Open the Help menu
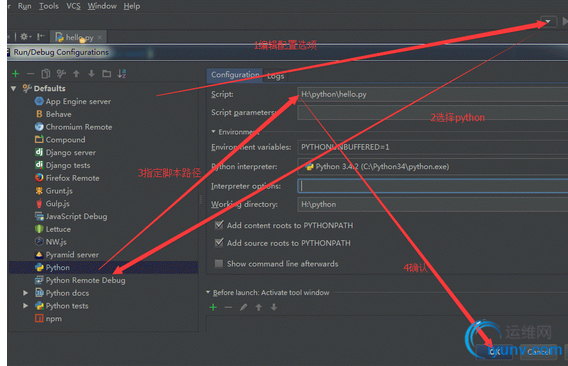 (x=131, y=6)
